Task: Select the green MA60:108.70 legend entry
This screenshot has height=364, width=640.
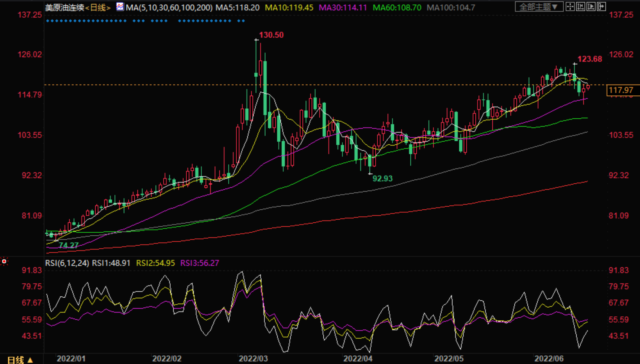Action: [x=397, y=7]
